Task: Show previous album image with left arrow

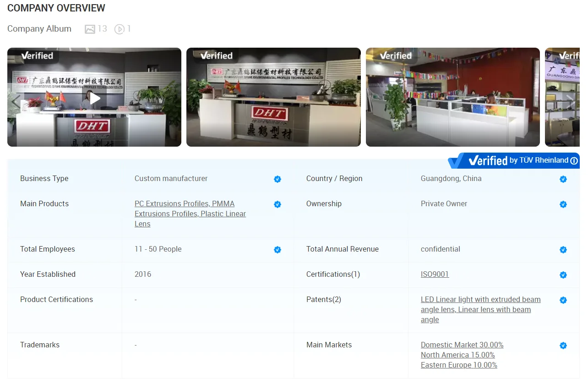Action: pyautogui.click(x=15, y=102)
